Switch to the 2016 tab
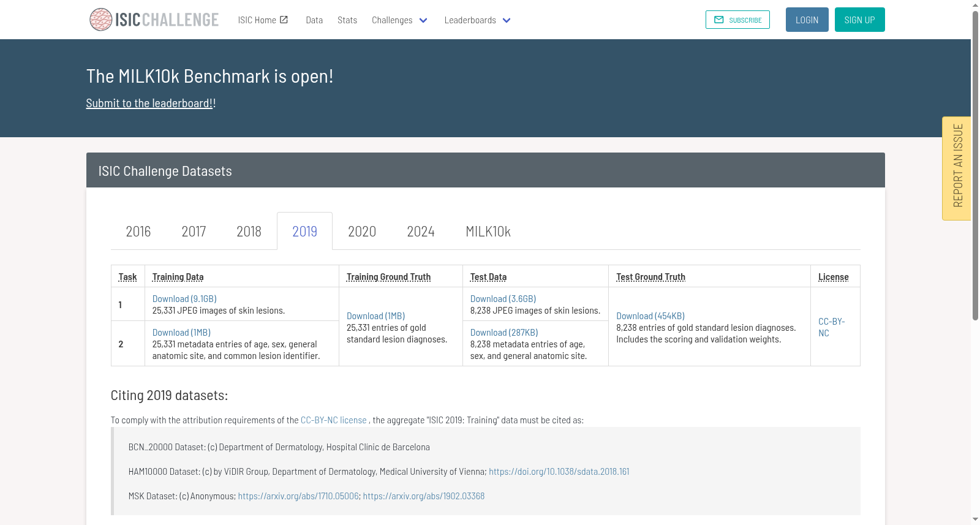 (138, 231)
